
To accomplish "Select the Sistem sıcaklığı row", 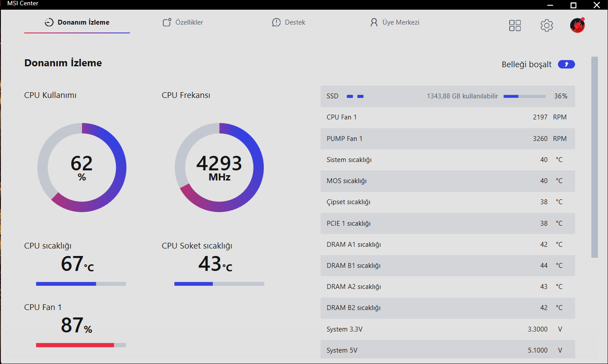I will click(448, 160).
